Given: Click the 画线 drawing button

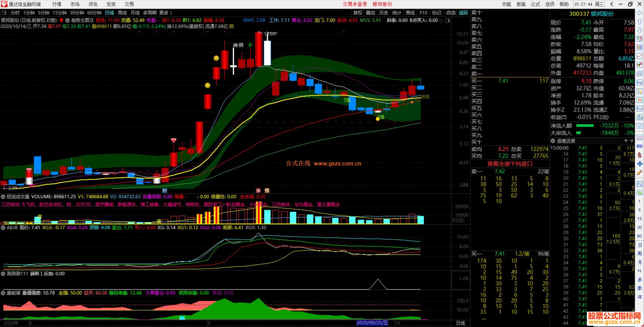Looking at the screenshot, I should [410, 13].
